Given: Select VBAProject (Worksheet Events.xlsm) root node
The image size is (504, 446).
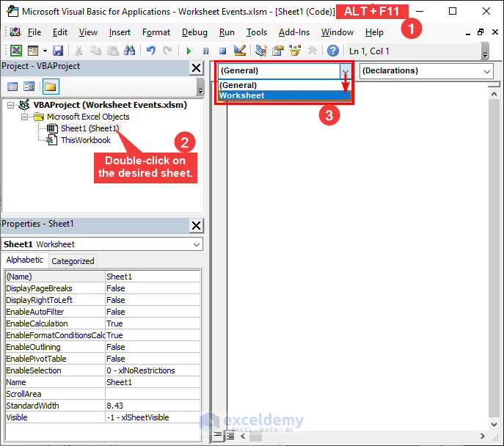Looking at the screenshot, I should (x=110, y=105).
